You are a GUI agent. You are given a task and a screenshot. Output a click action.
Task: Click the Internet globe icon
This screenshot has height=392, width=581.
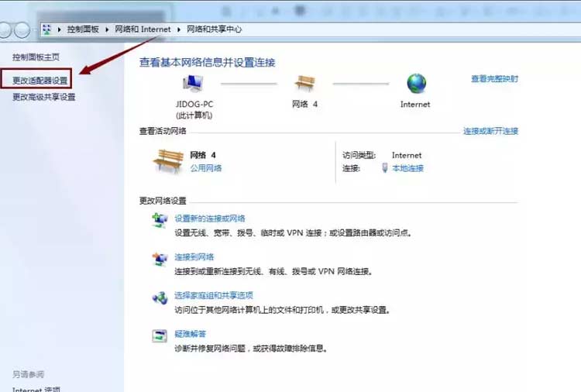[417, 83]
